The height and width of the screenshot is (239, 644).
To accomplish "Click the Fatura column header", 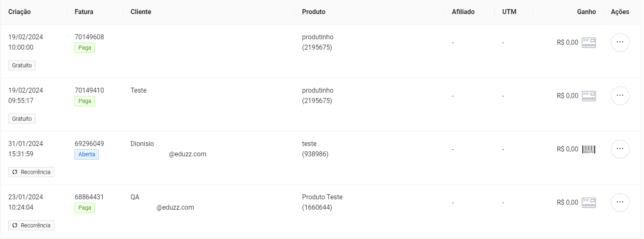I will click(x=84, y=12).
